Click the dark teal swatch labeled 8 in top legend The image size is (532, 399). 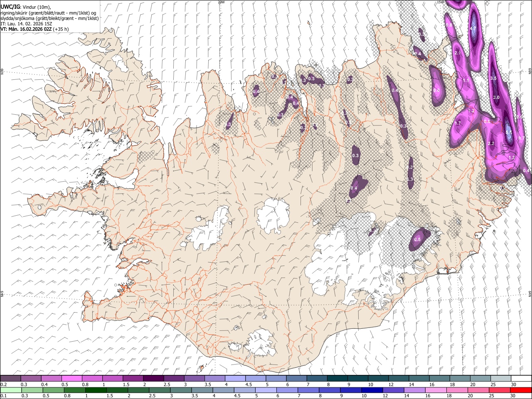(337, 379)
